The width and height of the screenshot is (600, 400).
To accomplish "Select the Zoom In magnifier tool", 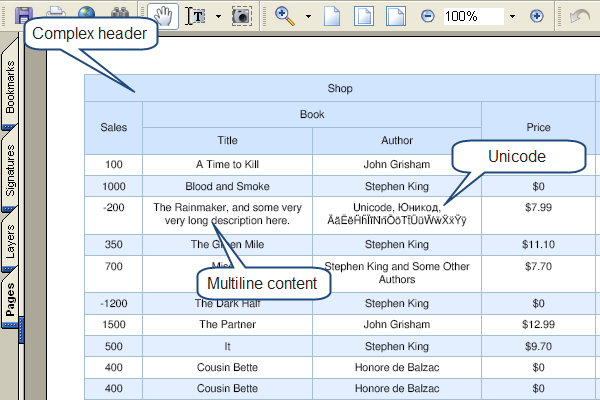I will point(285,16).
